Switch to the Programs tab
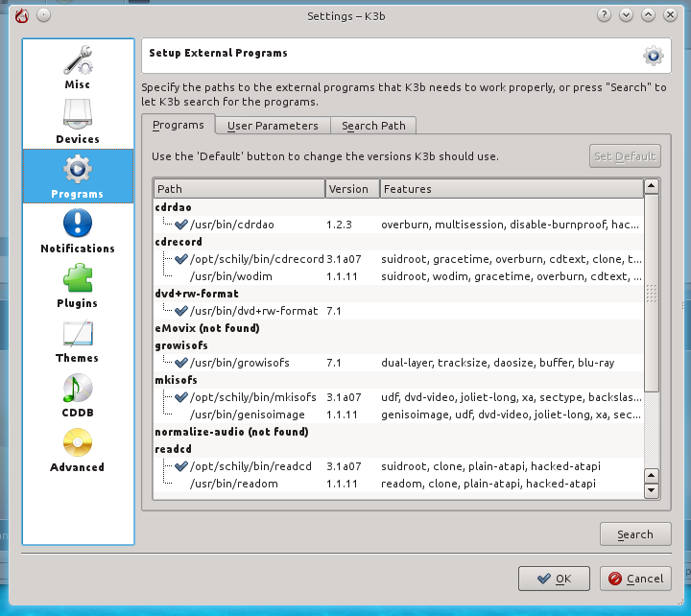The height and width of the screenshot is (616, 691). click(179, 125)
